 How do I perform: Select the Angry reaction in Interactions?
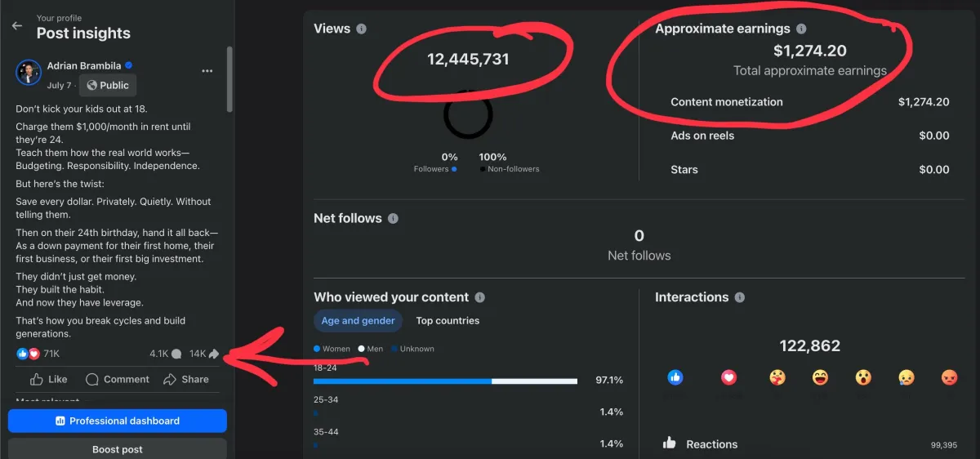point(949,377)
